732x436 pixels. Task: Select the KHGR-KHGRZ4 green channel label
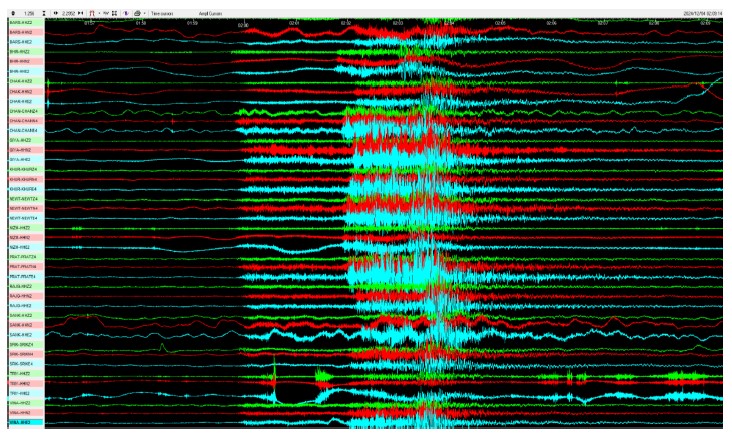pyautogui.click(x=22, y=169)
